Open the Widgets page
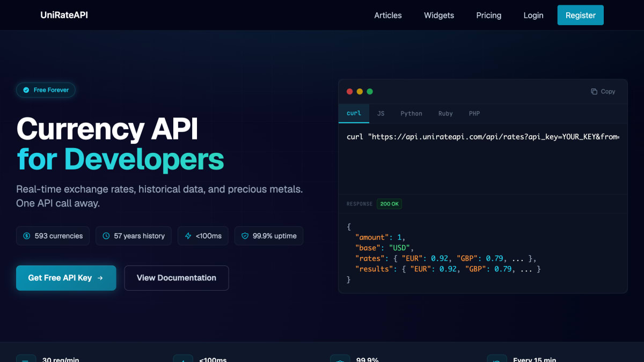The width and height of the screenshot is (644, 362). 439,15
